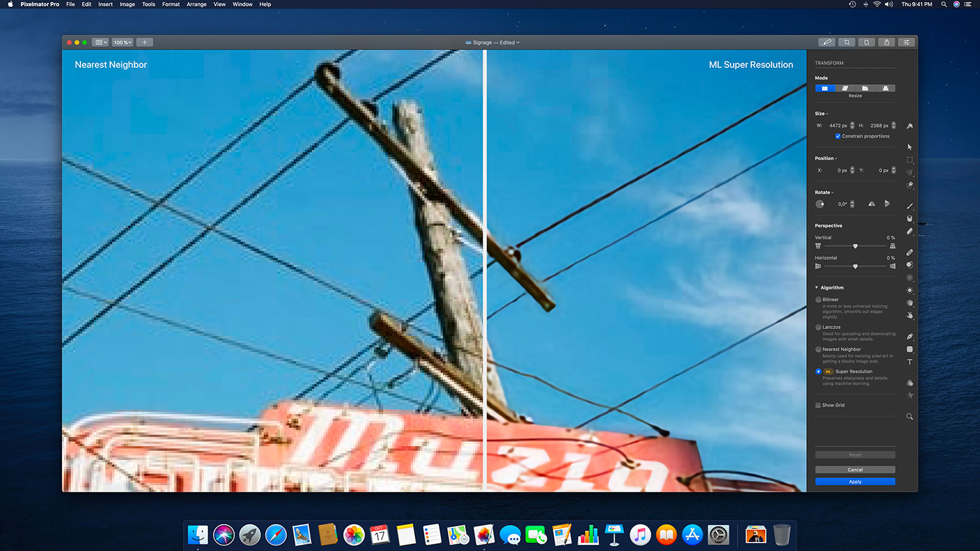980x551 pixels.
Task: Select the Arrange arrow tool
Action: [909, 147]
